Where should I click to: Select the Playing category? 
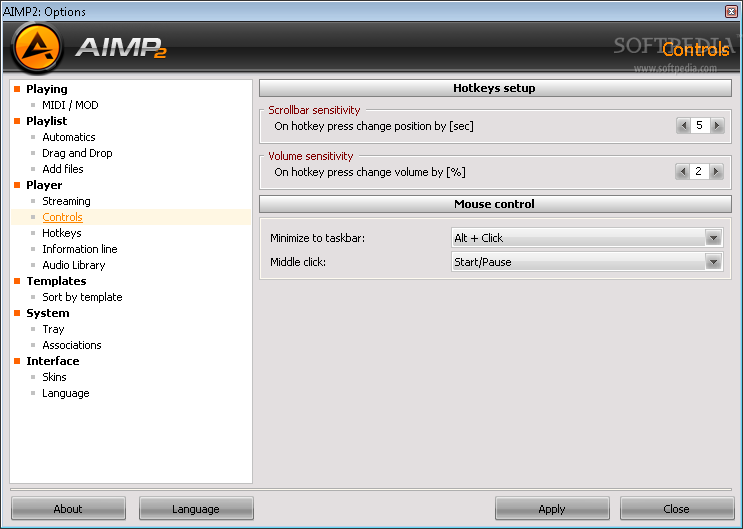(x=46, y=89)
